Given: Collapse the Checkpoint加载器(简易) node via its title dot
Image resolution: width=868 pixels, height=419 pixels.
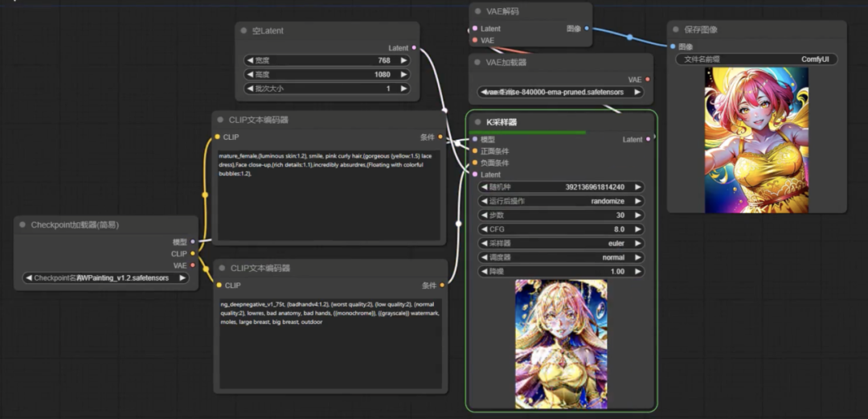Looking at the screenshot, I should coord(23,225).
